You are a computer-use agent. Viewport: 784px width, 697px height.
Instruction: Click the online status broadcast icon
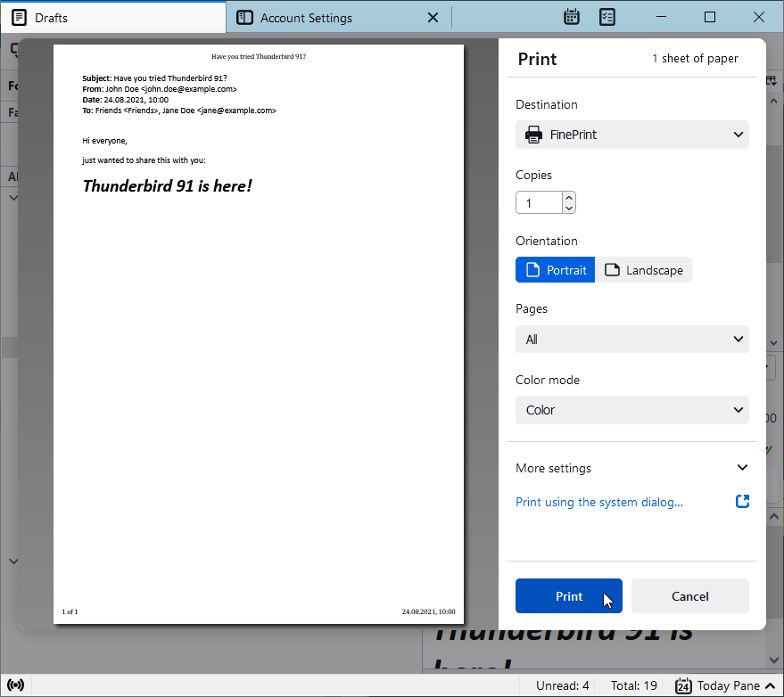[15, 685]
